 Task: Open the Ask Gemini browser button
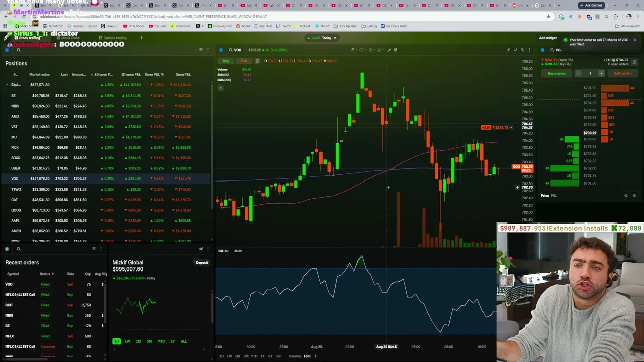pos(591,5)
